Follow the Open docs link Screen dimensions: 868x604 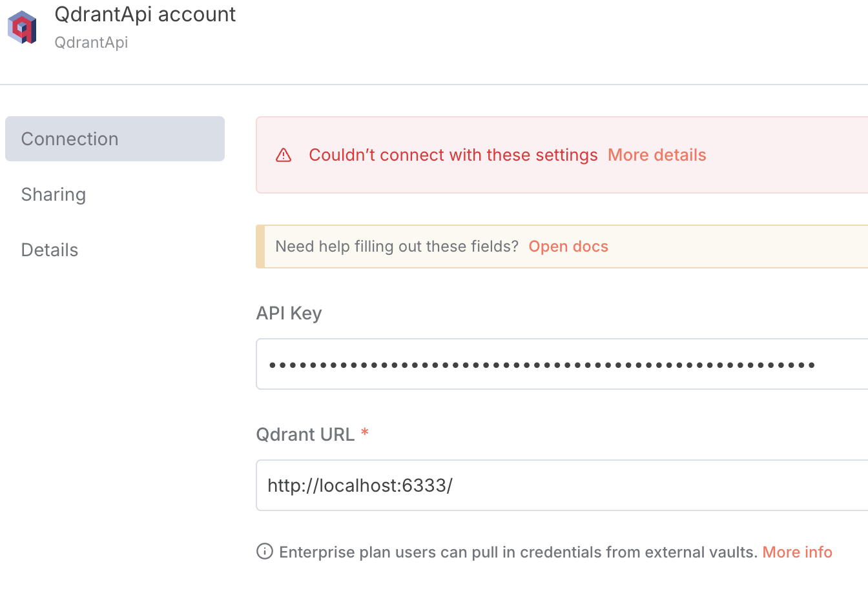(x=568, y=247)
